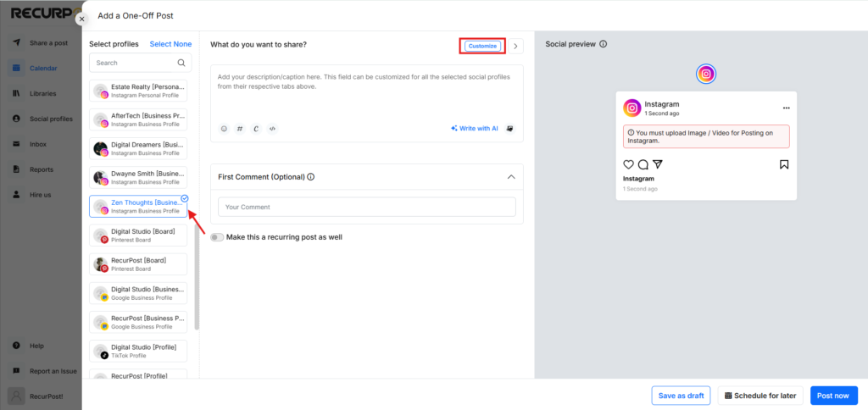Select RecurPost Google Business Profile
Screen dimensions: 868x410
(x=138, y=322)
